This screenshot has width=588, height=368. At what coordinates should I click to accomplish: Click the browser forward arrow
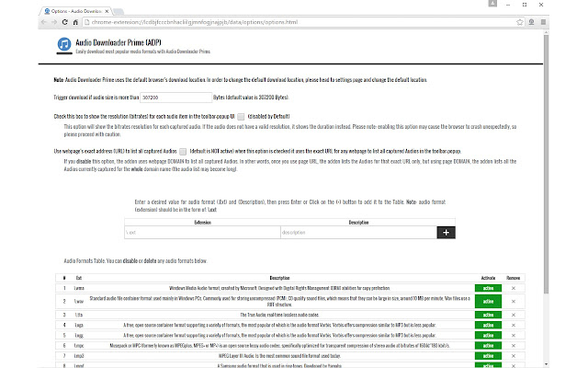tap(54, 22)
